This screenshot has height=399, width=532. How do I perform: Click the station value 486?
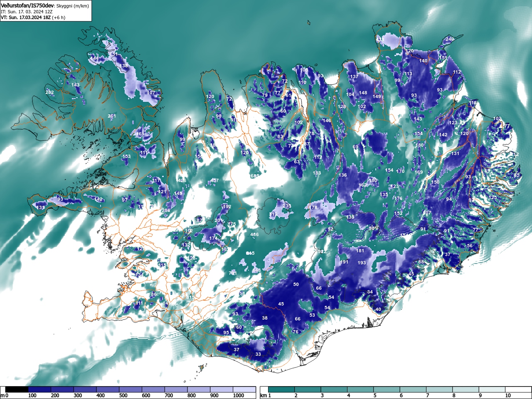point(254,235)
